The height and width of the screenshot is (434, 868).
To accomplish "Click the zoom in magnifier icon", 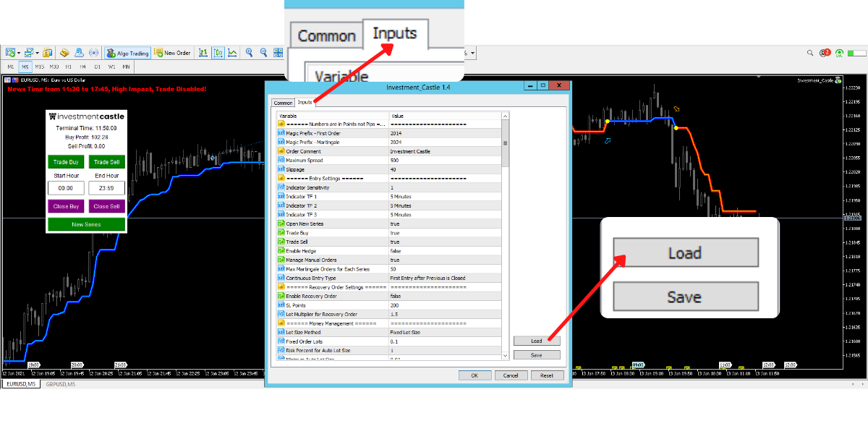I will pos(249,53).
